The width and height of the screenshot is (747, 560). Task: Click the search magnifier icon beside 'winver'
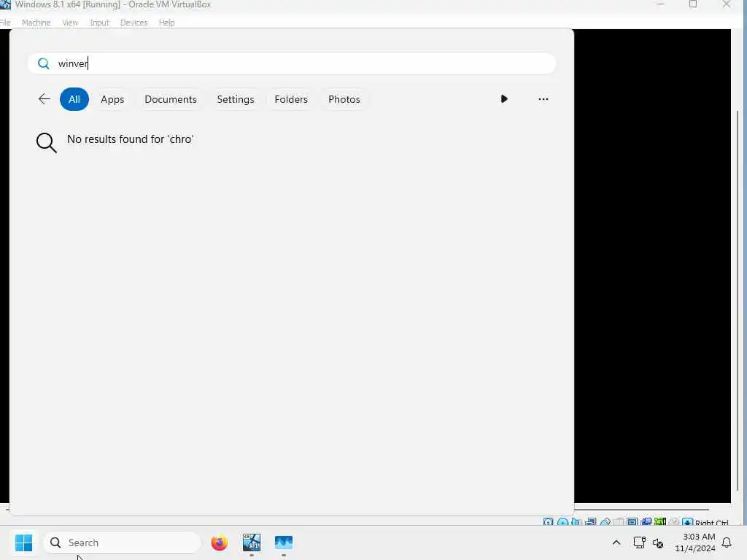[x=43, y=63]
